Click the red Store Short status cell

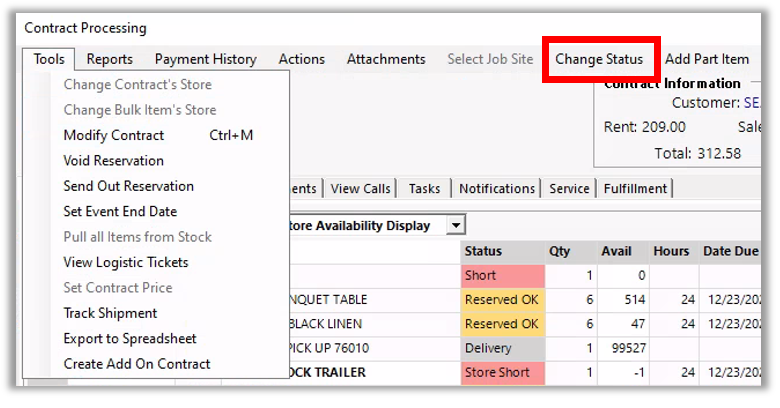coord(500,373)
